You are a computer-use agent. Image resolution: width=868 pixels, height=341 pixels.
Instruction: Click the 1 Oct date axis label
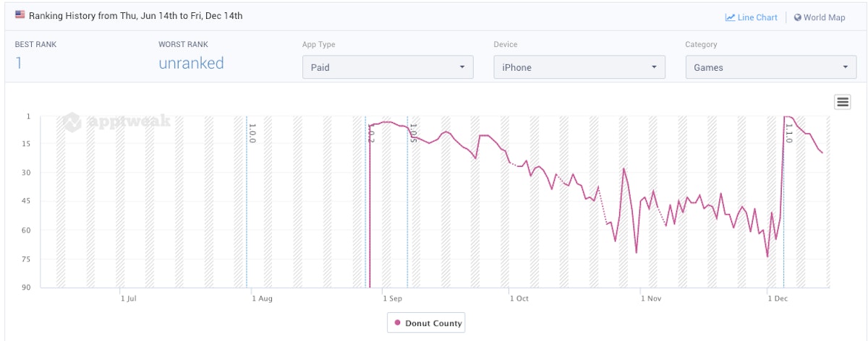pyautogui.click(x=519, y=298)
